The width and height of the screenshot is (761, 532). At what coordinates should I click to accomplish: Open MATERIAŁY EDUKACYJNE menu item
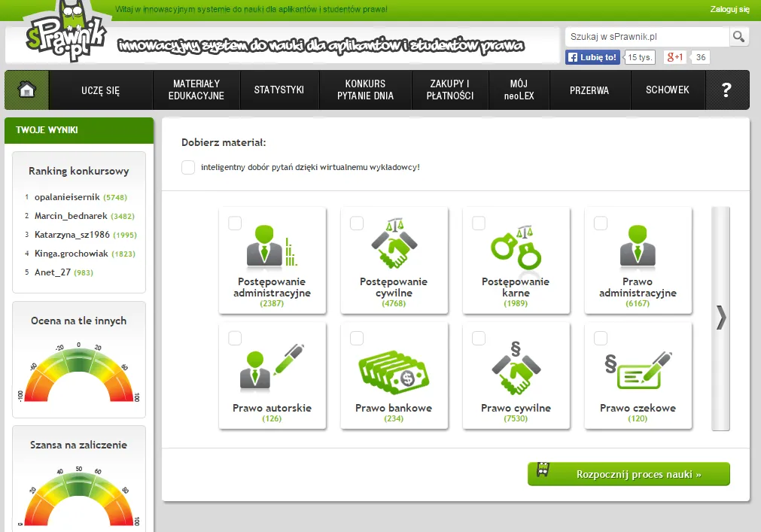(x=196, y=90)
